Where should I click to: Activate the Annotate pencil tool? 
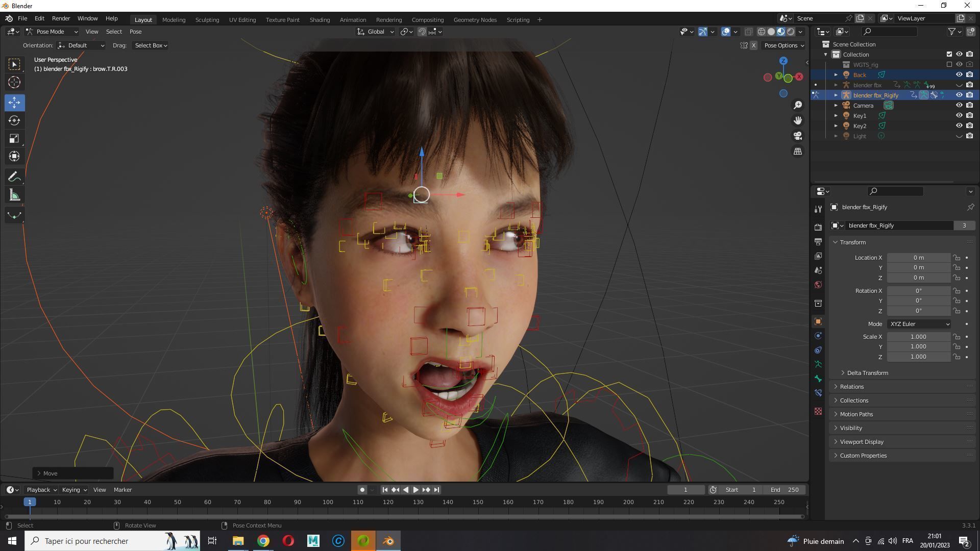point(14,177)
